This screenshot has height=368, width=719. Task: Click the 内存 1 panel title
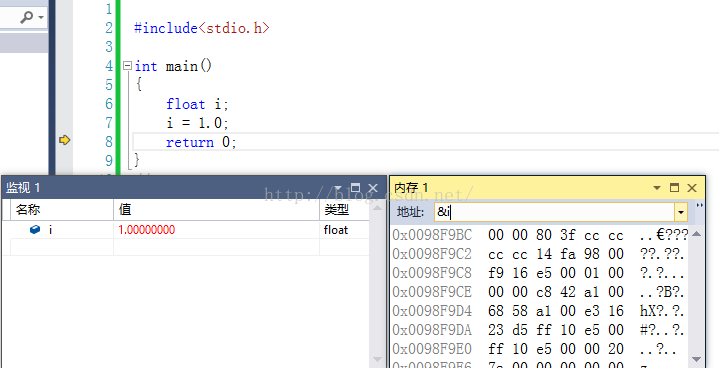411,187
